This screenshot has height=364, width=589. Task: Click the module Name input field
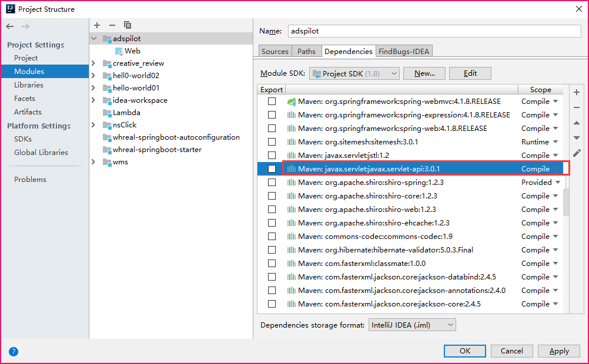point(434,31)
